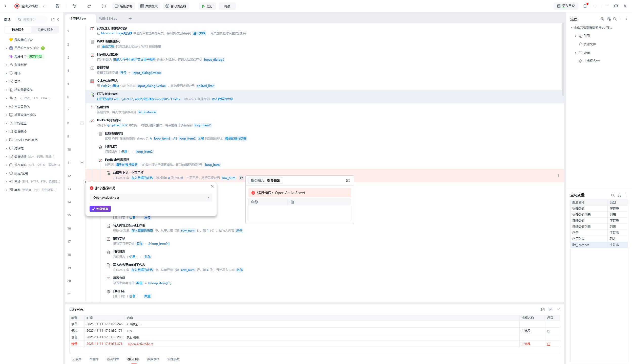632x364 pixels.
Task: Click the 搜索指令 search field
Action: [x=31, y=19]
